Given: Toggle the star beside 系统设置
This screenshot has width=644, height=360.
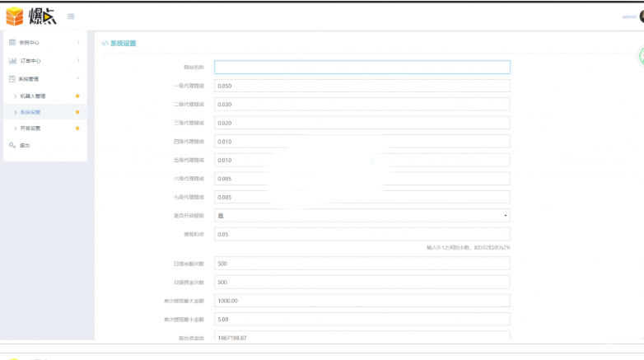Looking at the screenshot, I should click(77, 112).
